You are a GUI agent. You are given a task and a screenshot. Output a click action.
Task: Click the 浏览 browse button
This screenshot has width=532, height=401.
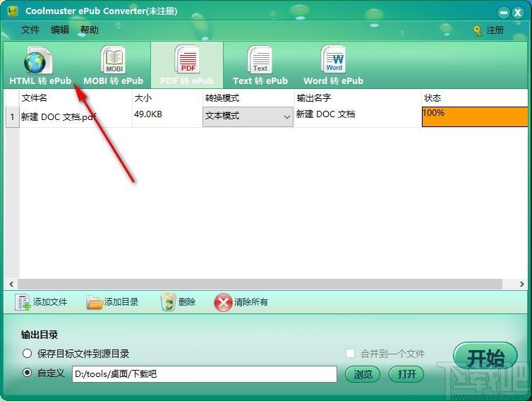pyautogui.click(x=363, y=374)
